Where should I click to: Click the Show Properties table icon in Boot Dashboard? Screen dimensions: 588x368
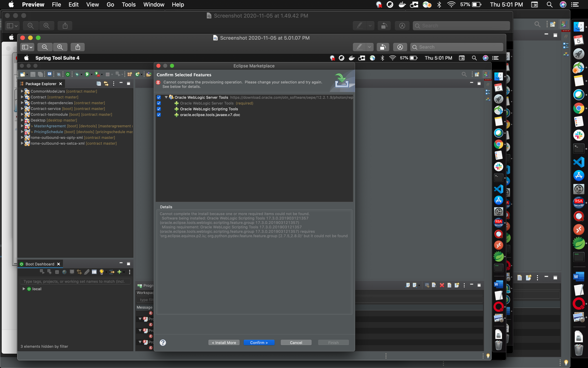tap(94, 272)
